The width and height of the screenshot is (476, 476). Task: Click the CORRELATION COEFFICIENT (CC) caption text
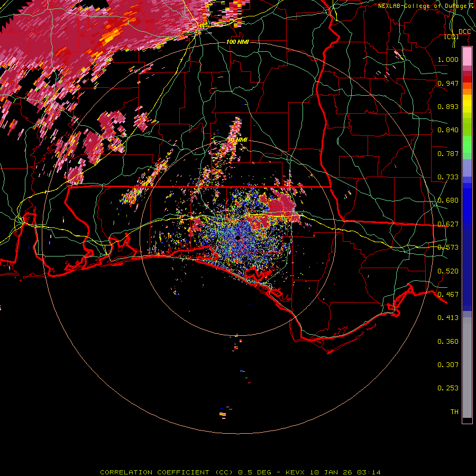point(167,472)
